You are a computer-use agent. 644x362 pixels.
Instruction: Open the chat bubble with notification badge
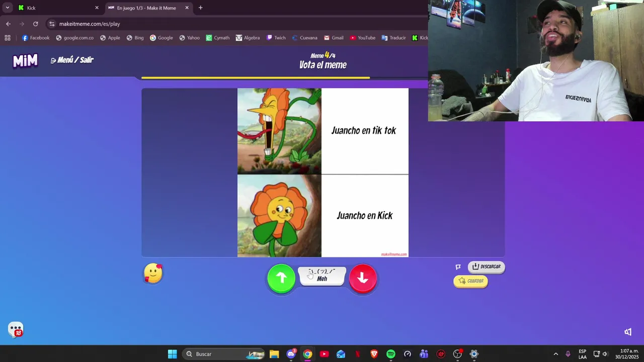point(16,330)
